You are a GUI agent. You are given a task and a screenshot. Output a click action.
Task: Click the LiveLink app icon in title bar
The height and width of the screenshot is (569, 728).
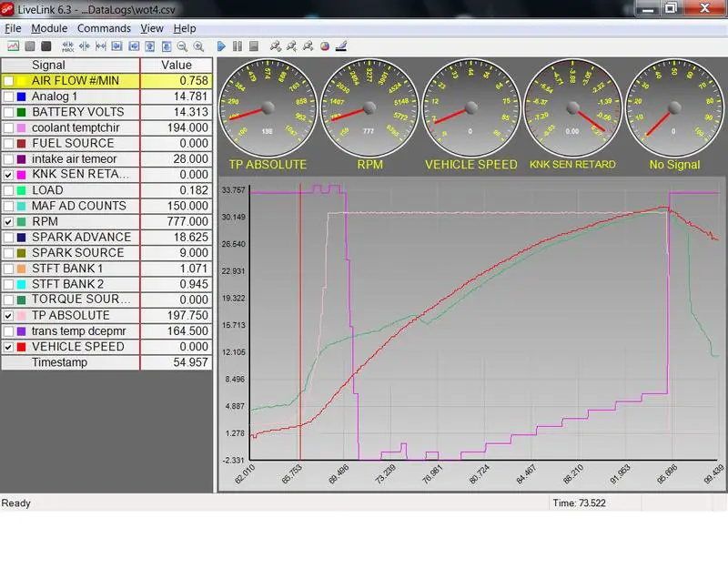point(7,8)
